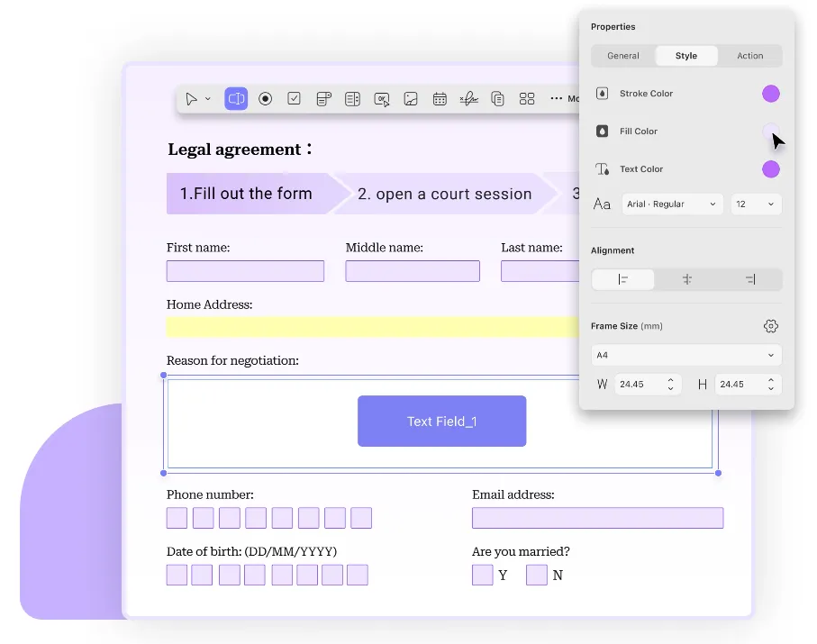The image size is (817, 644).
Task: Click the Email address input field
Action: (x=597, y=518)
